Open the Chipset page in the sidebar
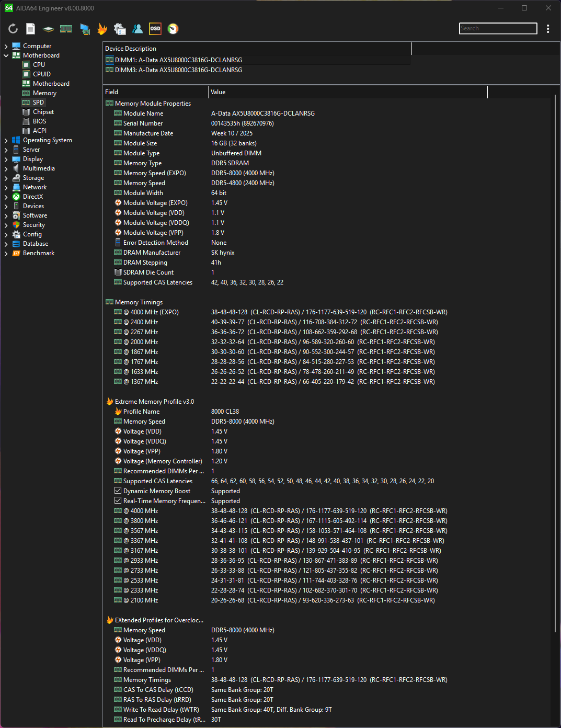The image size is (561, 728). (43, 112)
